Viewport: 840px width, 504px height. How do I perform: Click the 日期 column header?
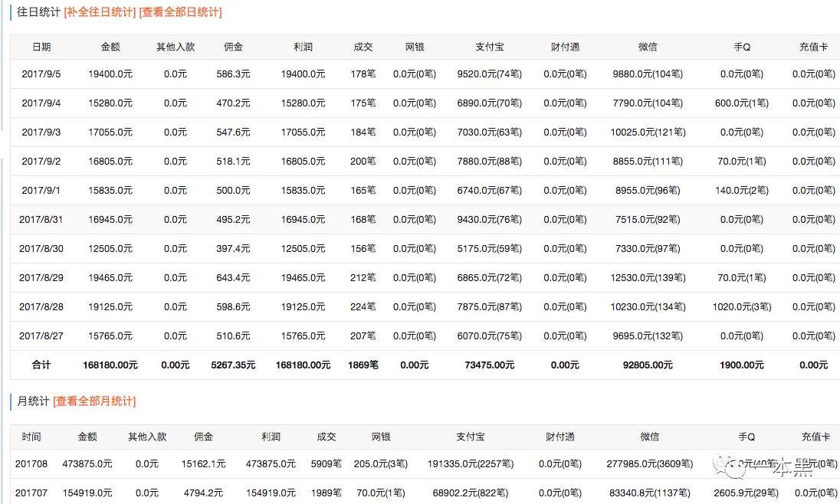point(41,47)
